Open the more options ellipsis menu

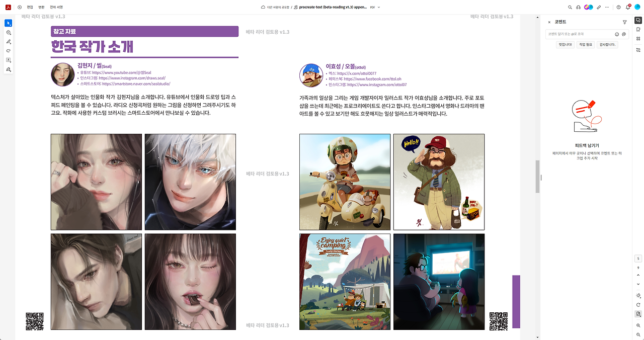[607, 7]
